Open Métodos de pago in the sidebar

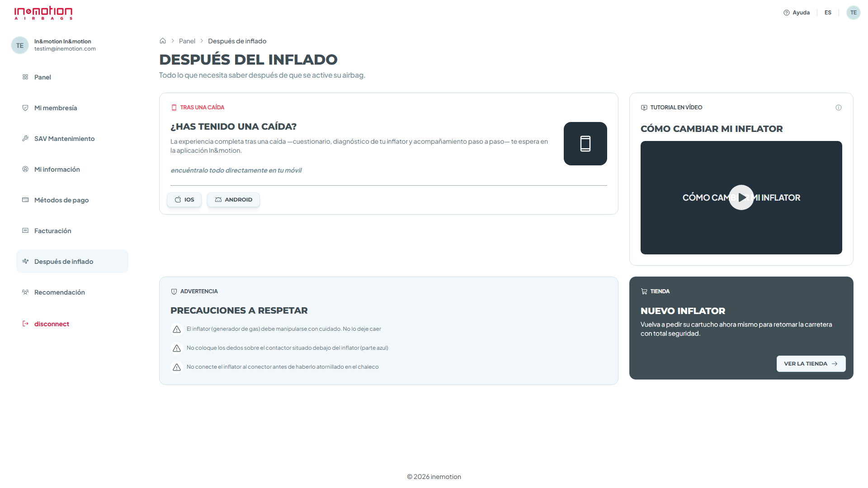point(72,200)
